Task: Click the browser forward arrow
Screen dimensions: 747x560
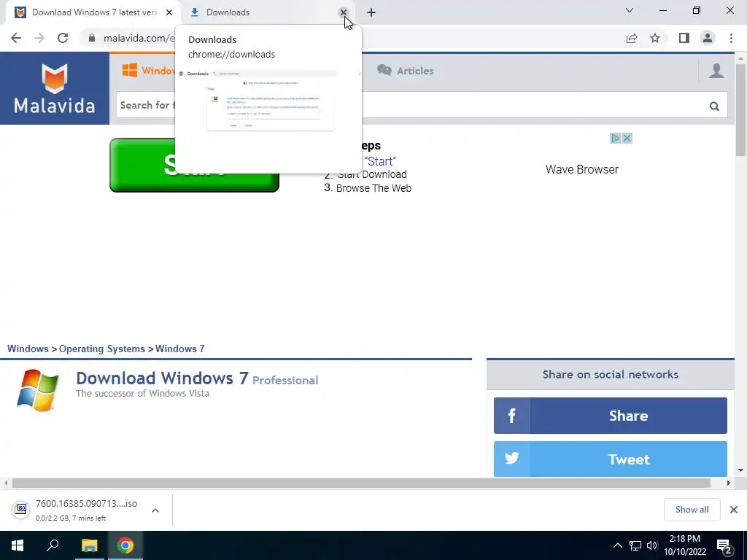Action: pyautogui.click(x=39, y=38)
